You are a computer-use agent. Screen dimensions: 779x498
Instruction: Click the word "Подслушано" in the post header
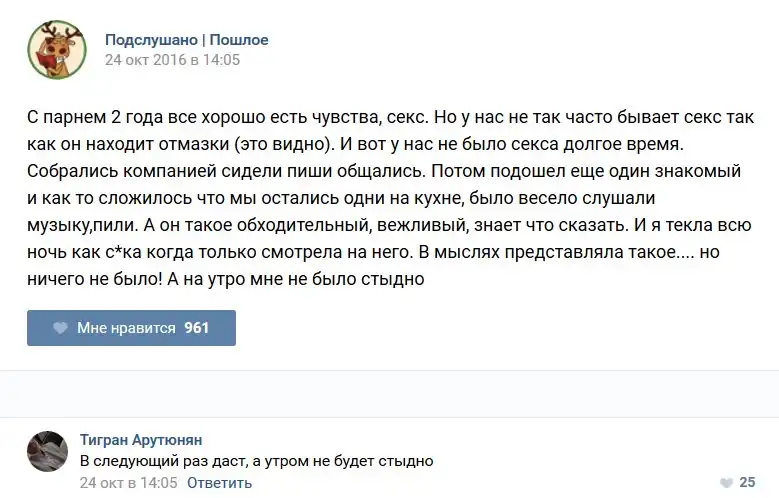pos(151,40)
